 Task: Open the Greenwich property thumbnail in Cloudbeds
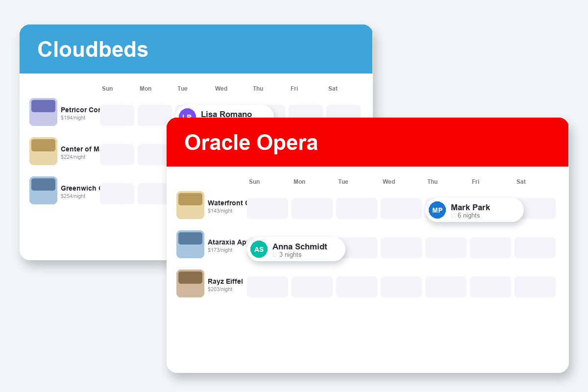(43, 190)
